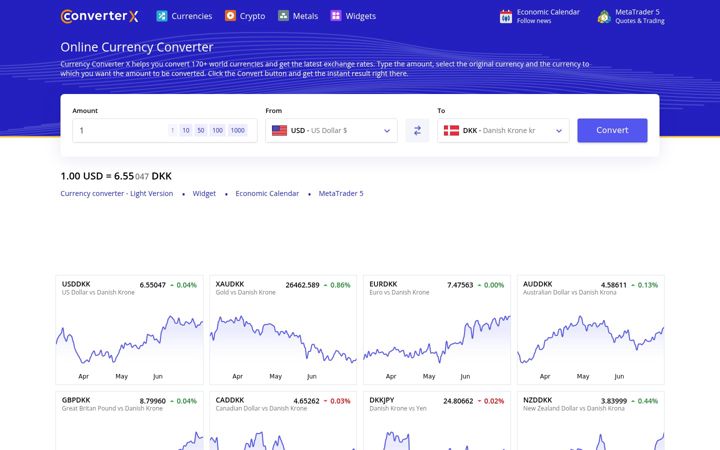Set amount preset to 1
The width and height of the screenshot is (720, 450).
pos(173,130)
